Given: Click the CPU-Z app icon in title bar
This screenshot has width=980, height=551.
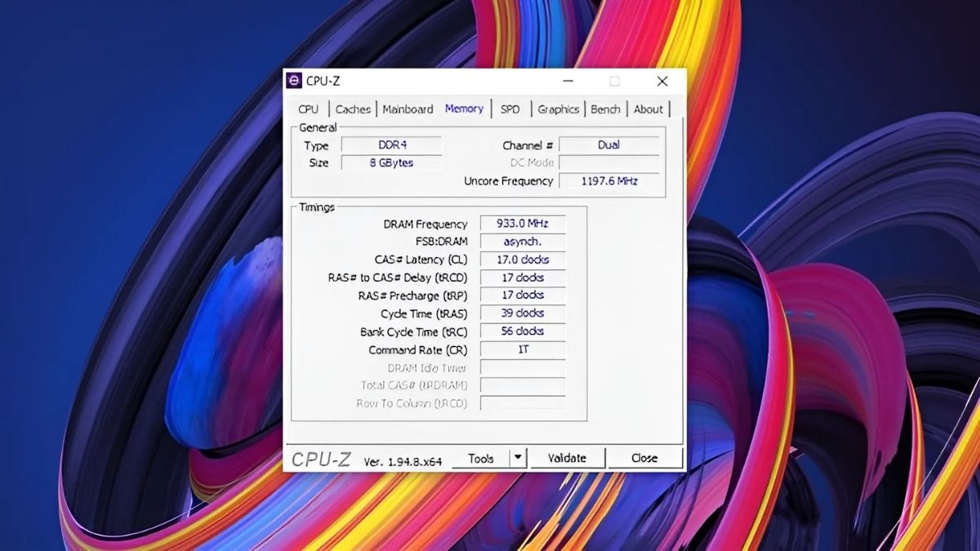Looking at the screenshot, I should coord(294,80).
